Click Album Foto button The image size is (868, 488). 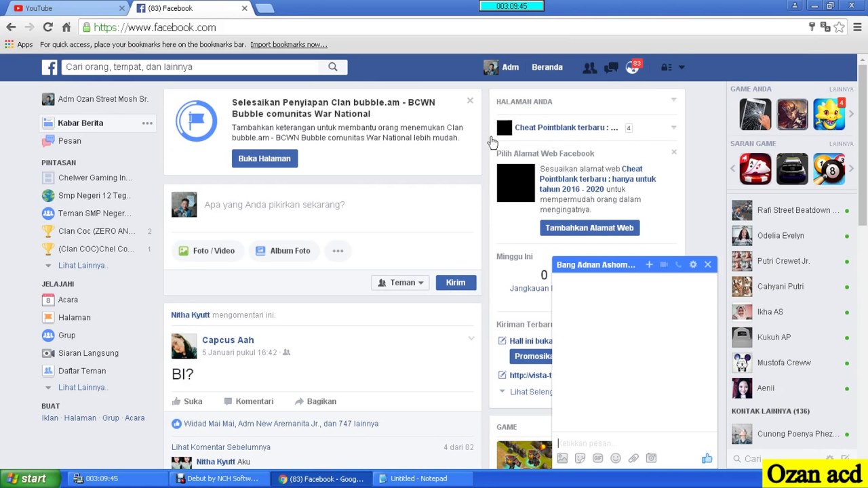(283, 251)
